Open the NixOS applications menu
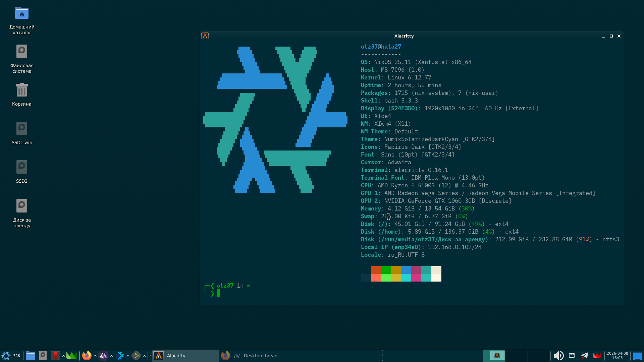The height and width of the screenshot is (362, 644). click(6, 356)
